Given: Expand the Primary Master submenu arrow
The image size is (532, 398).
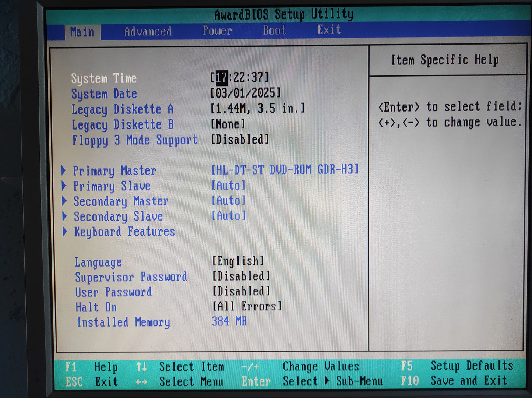Looking at the screenshot, I should [64, 170].
